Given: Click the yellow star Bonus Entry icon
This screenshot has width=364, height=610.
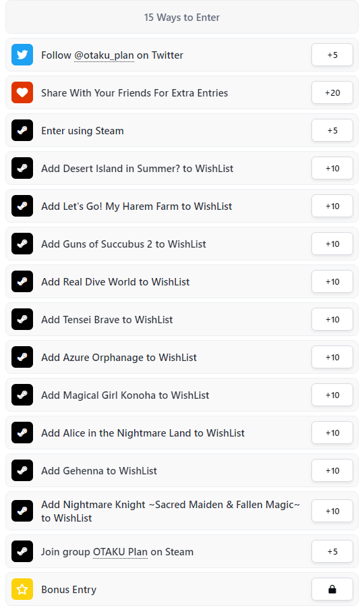Looking at the screenshot, I should coord(22,589).
